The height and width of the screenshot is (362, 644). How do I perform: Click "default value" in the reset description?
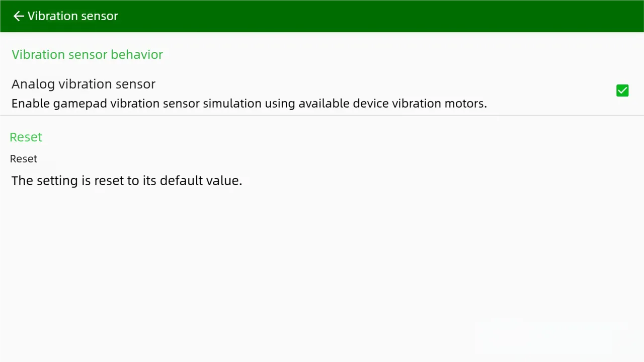[x=200, y=180]
